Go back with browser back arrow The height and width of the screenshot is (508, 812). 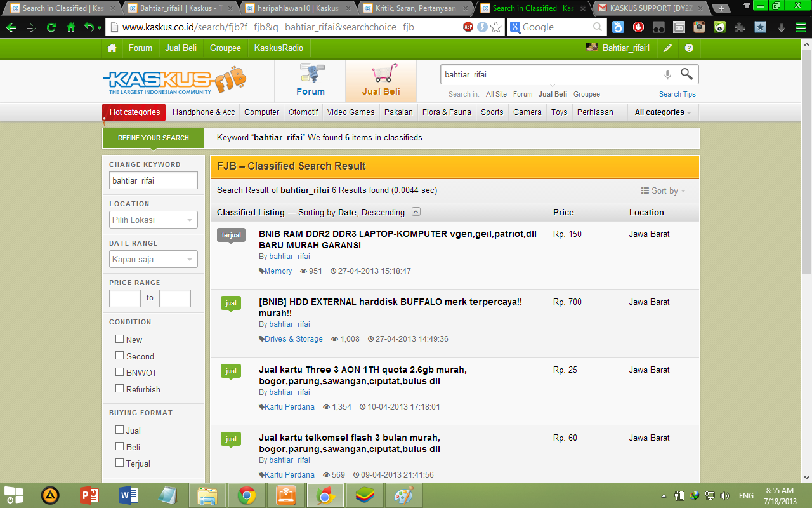click(11, 27)
